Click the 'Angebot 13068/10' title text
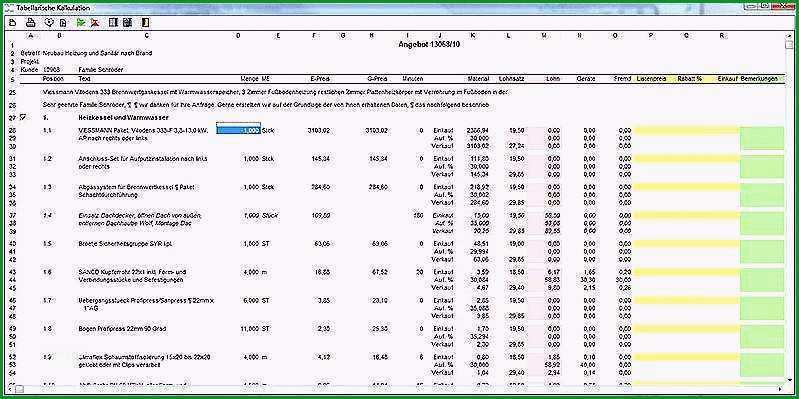799x399 pixels. [x=429, y=44]
